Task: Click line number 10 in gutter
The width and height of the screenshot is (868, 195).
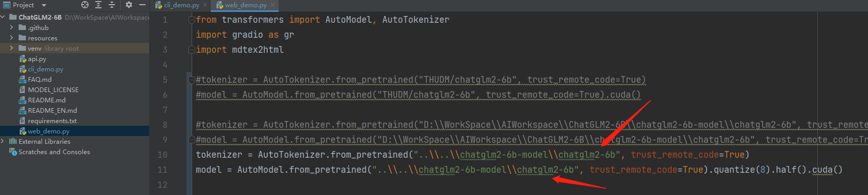Action: click(x=163, y=155)
